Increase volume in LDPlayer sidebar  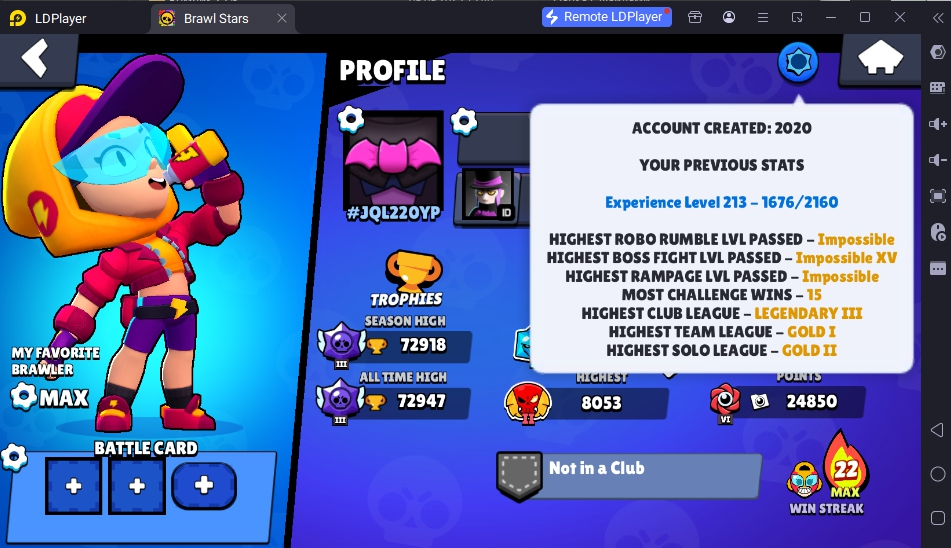point(938,124)
